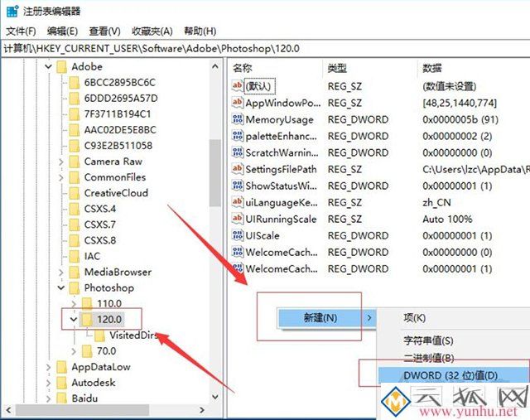Click the UIRunningScale string icon
The image size is (530, 420).
point(238,219)
